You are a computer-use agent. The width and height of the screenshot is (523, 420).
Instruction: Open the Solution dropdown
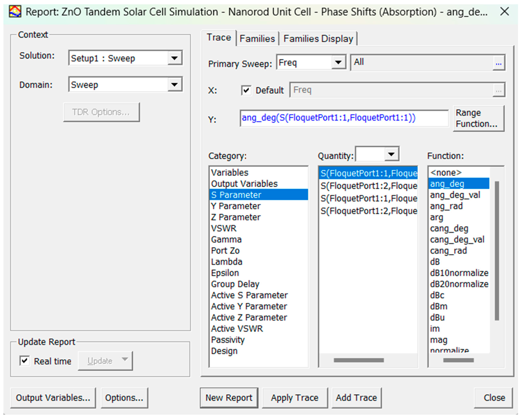tap(174, 58)
